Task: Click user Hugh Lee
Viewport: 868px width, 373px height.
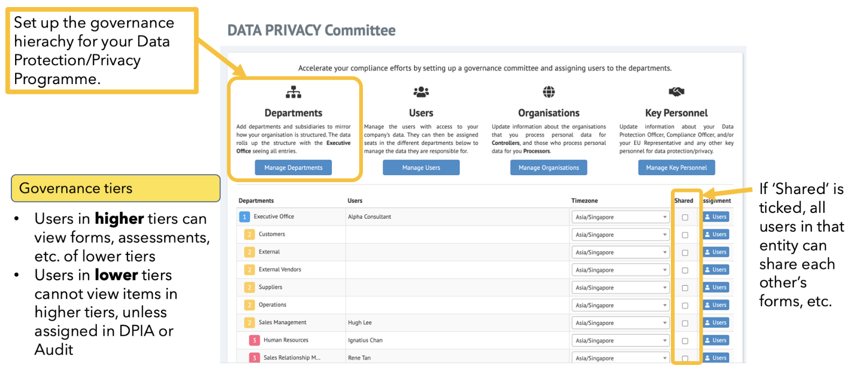Action: (360, 323)
